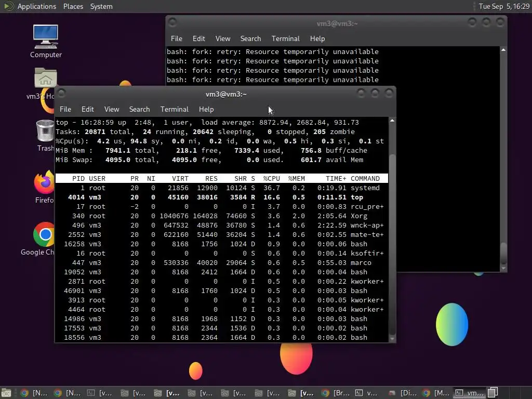Click the front terminal scrollbar thumb

[392, 244]
